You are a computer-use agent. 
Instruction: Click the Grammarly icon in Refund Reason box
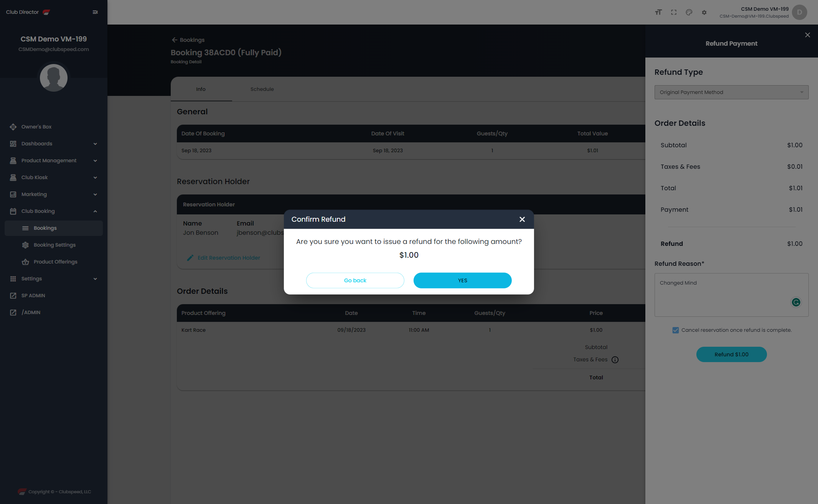(x=796, y=302)
